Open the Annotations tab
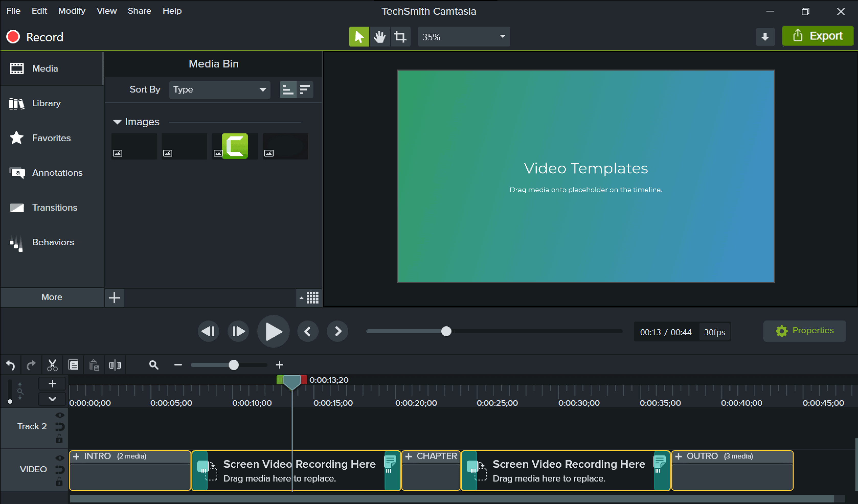This screenshot has width=858, height=504. click(x=51, y=173)
